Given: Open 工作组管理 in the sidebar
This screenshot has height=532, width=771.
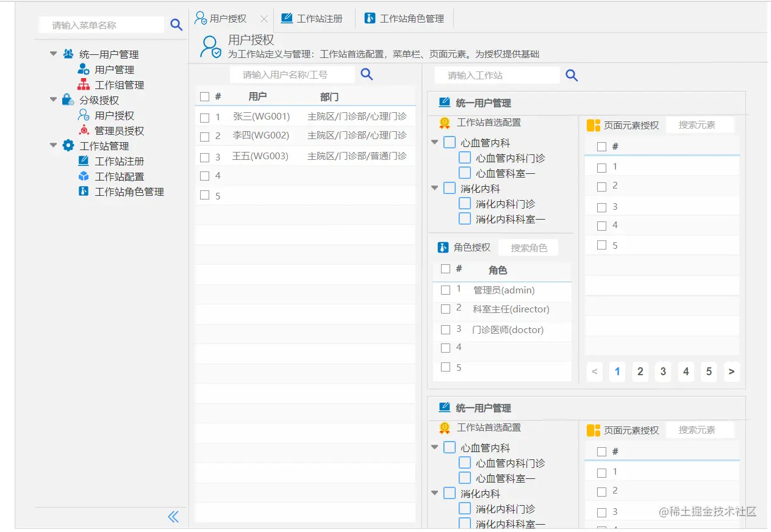Looking at the screenshot, I should tap(119, 85).
